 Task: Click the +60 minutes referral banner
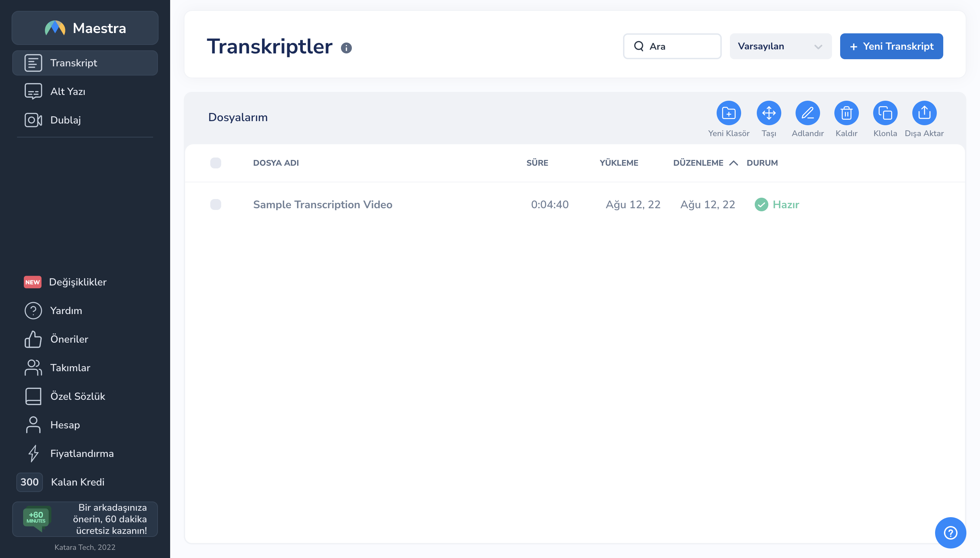coord(85,519)
